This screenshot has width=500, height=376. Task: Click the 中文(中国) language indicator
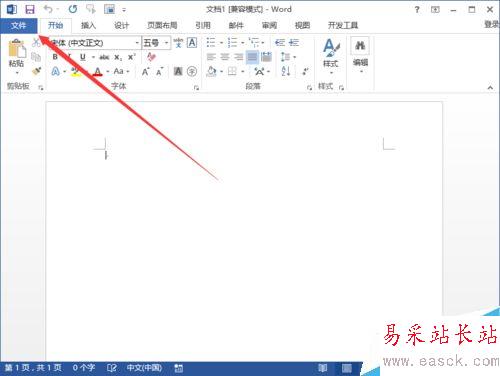[144, 368]
